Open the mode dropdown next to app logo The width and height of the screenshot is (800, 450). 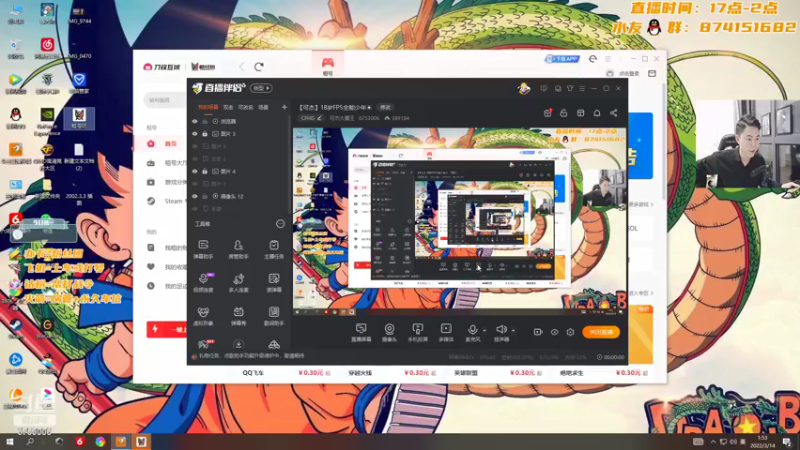click(261, 88)
